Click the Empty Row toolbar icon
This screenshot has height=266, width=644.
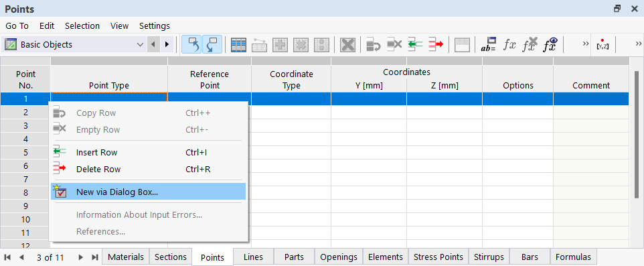pos(394,45)
